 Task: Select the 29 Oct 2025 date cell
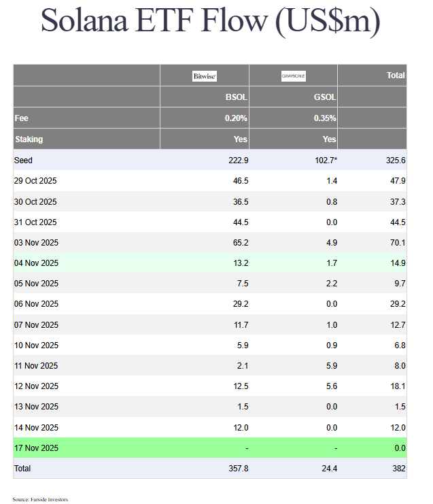tap(35, 181)
